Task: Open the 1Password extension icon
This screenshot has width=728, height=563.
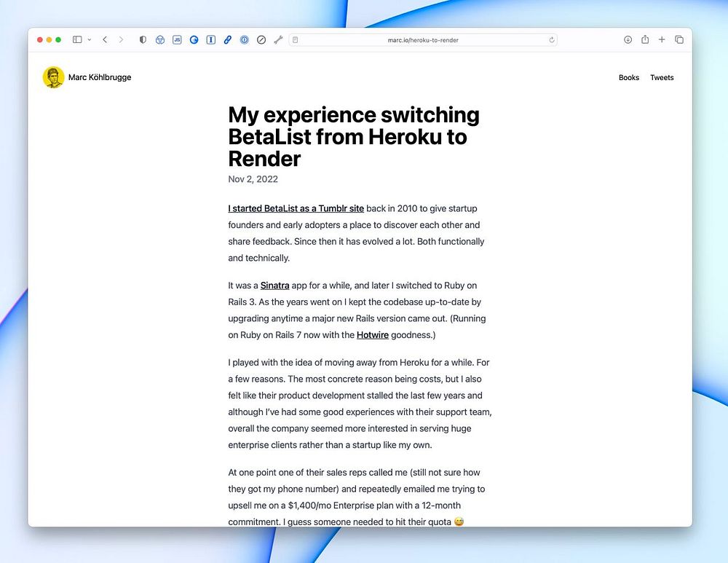Action: click(x=244, y=40)
